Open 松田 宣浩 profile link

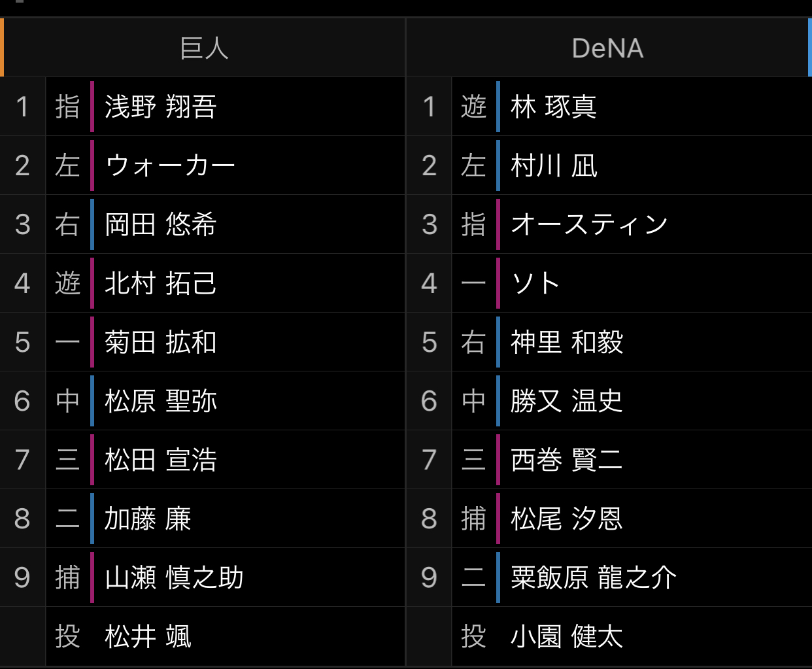161,460
